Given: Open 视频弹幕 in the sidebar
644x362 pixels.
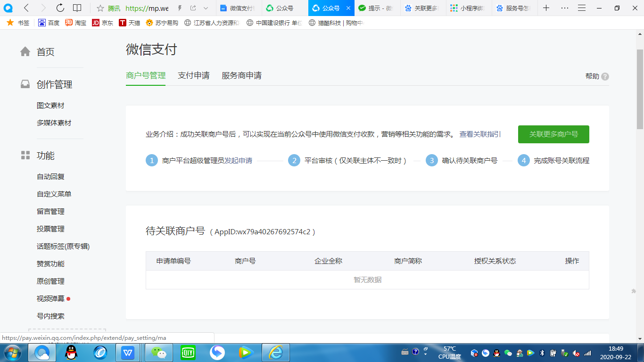Looking at the screenshot, I should pyautogui.click(x=50, y=299).
